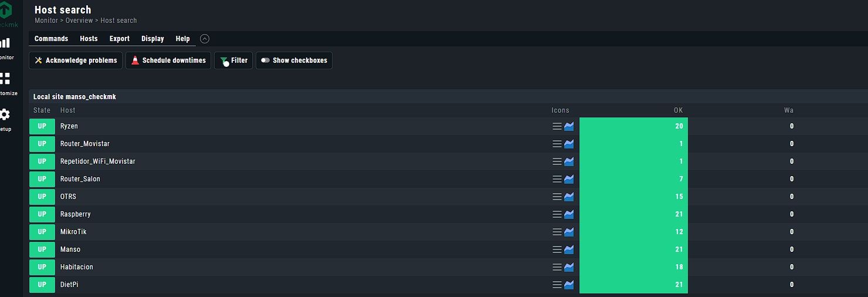Image resolution: width=868 pixels, height=297 pixels.
Task: Open action menu icon for Ryzen
Action: [557, 126]
